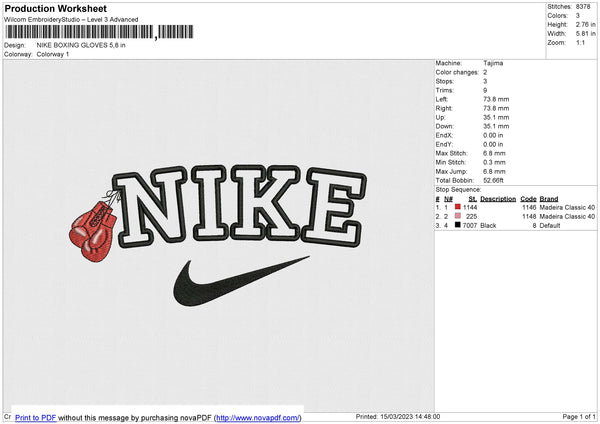This screenshot has height=424, width=600.
Task: Click the EndX value 0.00 in
Action: [x=493, y=135]
